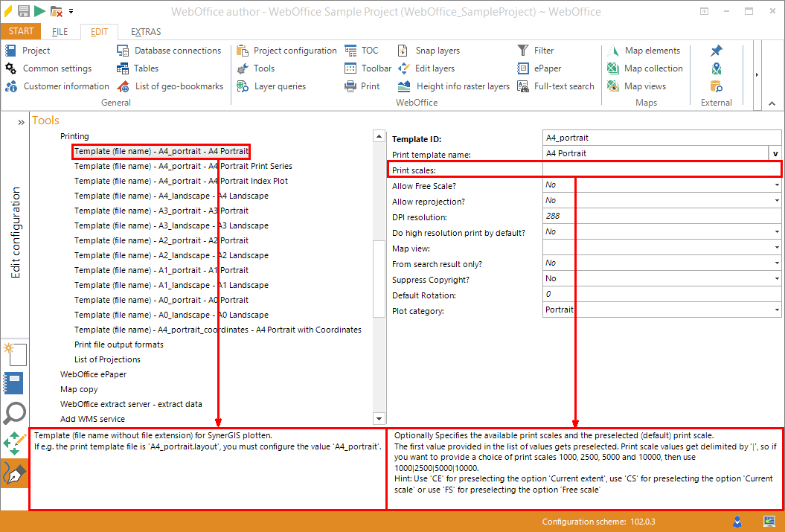Open the Allow Free Scale dropdown
The image size is (785, 532).
775,184
